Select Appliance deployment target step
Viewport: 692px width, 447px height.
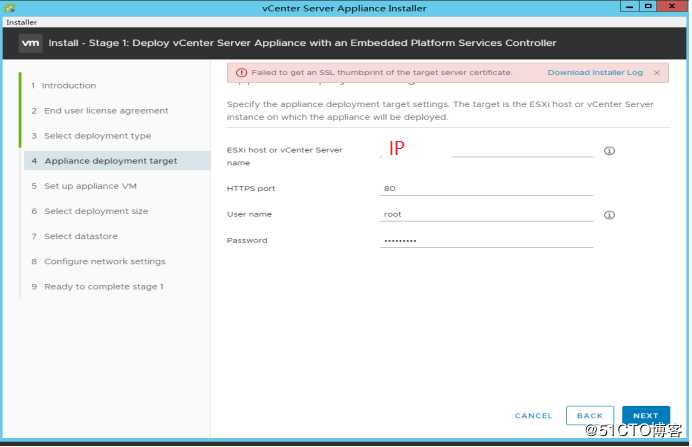pos(117,161)
